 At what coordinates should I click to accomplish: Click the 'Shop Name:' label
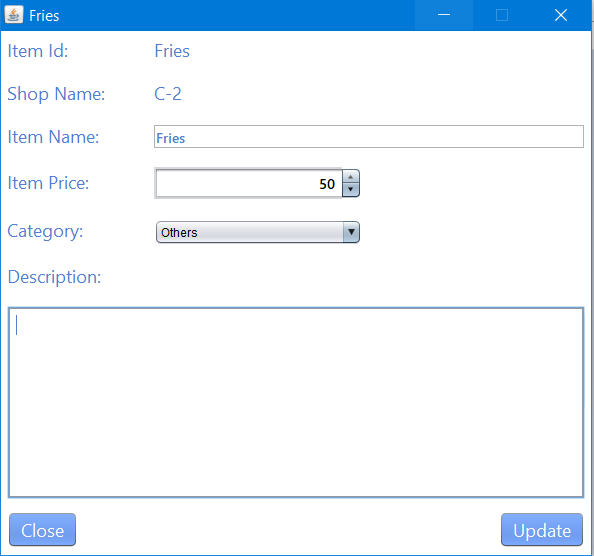[x=56, y=94]
